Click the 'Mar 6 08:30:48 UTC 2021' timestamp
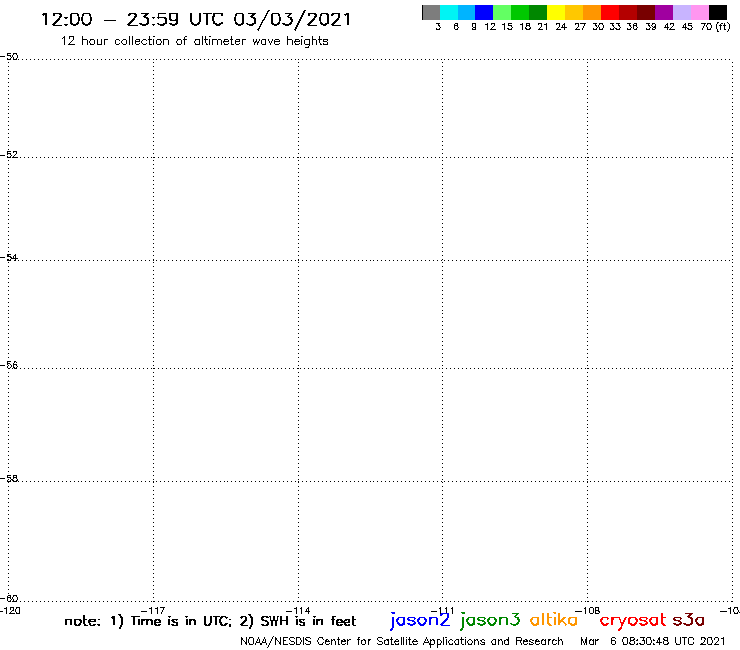The height and width of the screenshot is (650, 740). tap(652, 641)
